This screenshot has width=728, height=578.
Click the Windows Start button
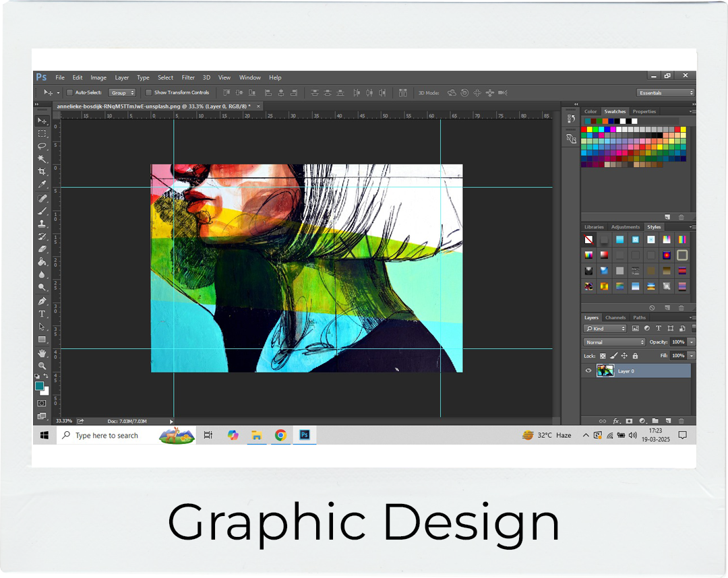[x=44, y=435]
